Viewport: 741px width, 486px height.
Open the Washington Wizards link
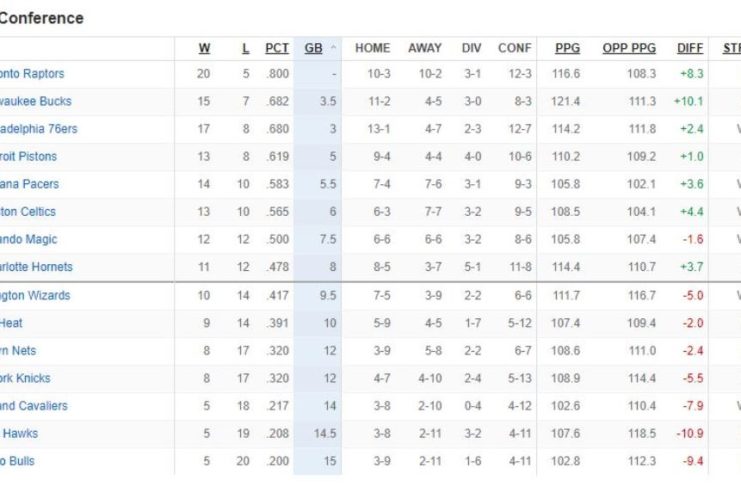[36, 296]
